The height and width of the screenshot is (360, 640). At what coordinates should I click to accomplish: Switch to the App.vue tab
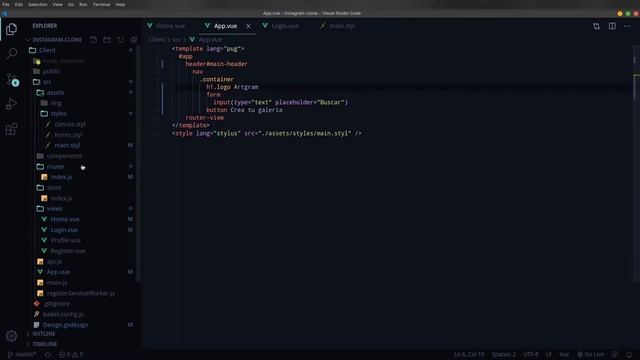[225, 26]
